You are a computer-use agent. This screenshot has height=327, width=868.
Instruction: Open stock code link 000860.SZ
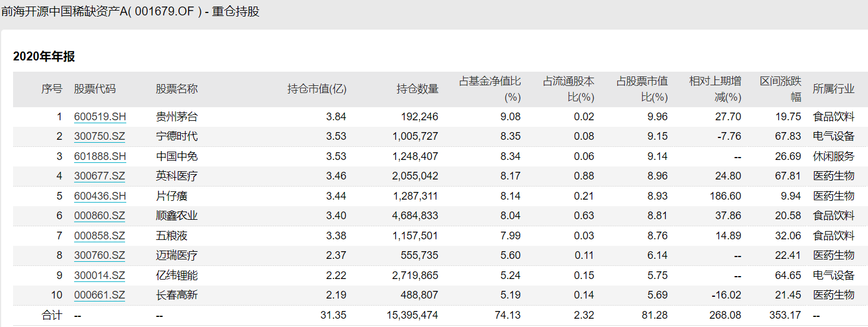[x=100, y=216]
